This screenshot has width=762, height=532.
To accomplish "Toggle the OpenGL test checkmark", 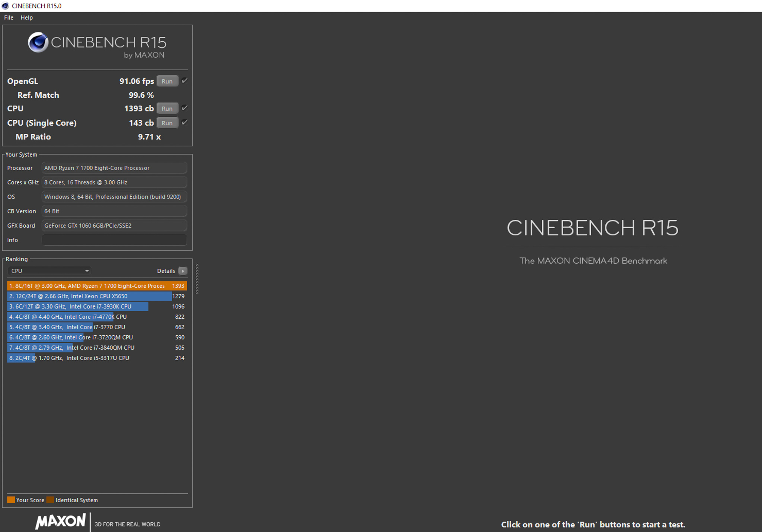I will pyautogui.click(x=185, y=81).
